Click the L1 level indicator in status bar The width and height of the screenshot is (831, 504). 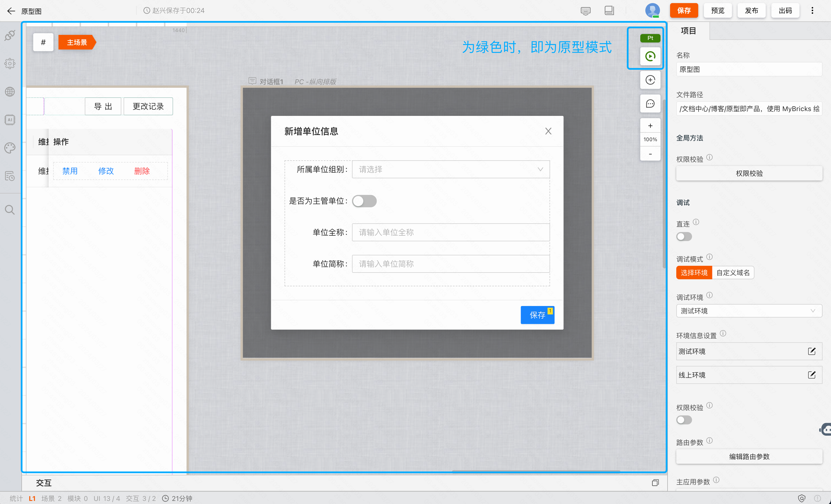pos(32,498)
